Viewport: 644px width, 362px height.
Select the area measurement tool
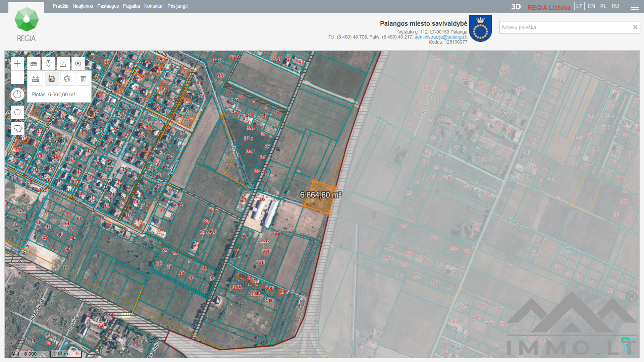52,79
